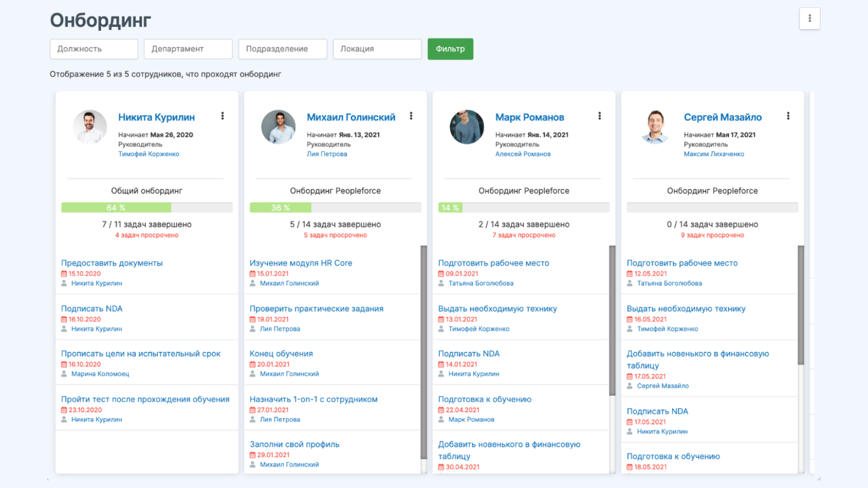Click the 14 % onboarding progress bar

point(524,208)
